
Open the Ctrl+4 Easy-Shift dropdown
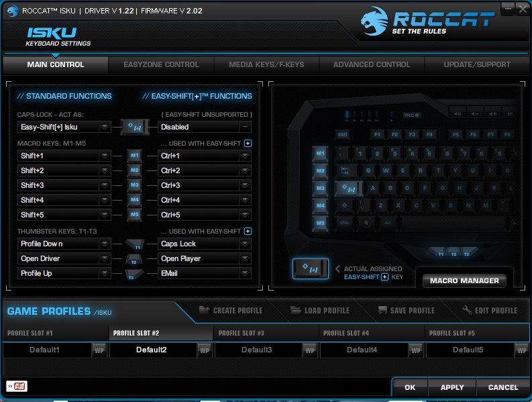click(245, 200)
